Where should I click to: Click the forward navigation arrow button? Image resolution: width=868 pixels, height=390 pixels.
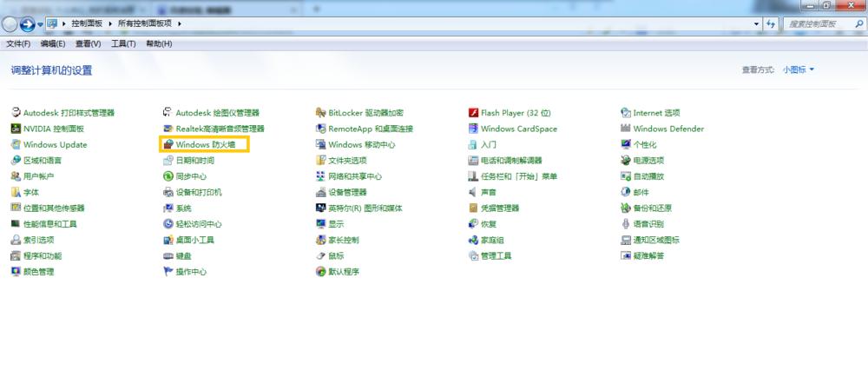27,23
